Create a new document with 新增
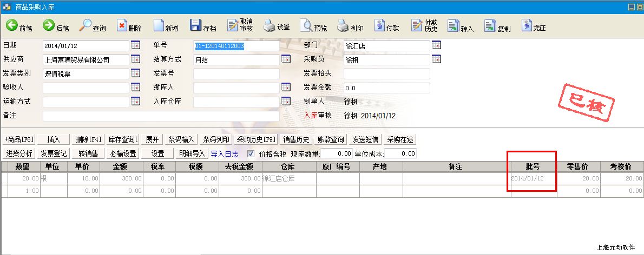 tap(159, 25)
